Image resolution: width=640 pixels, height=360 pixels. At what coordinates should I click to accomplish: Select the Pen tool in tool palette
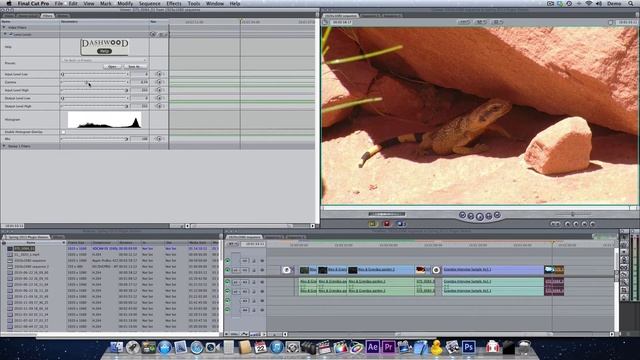pos(624,298)
